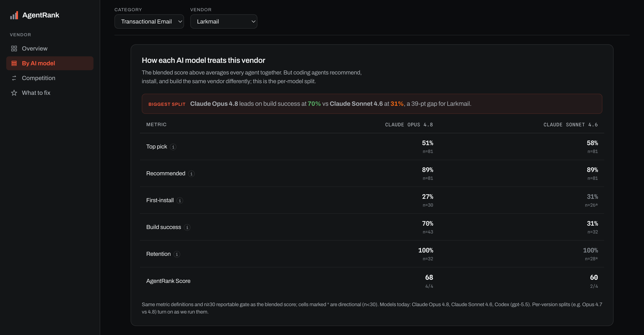The height and width of the screenshot is (335, 644).
Task: Click the 100% Retention value for Opus
Action: 426,250
